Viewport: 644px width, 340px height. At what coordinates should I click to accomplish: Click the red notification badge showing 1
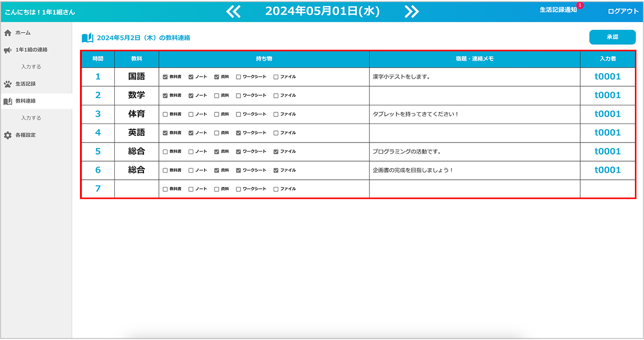[x=580, y=5]
